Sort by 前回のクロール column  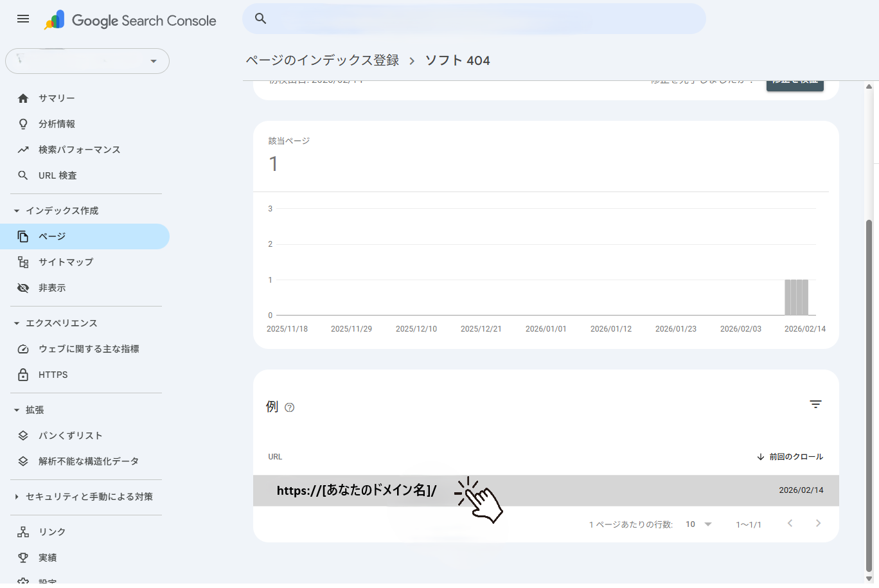790,456
